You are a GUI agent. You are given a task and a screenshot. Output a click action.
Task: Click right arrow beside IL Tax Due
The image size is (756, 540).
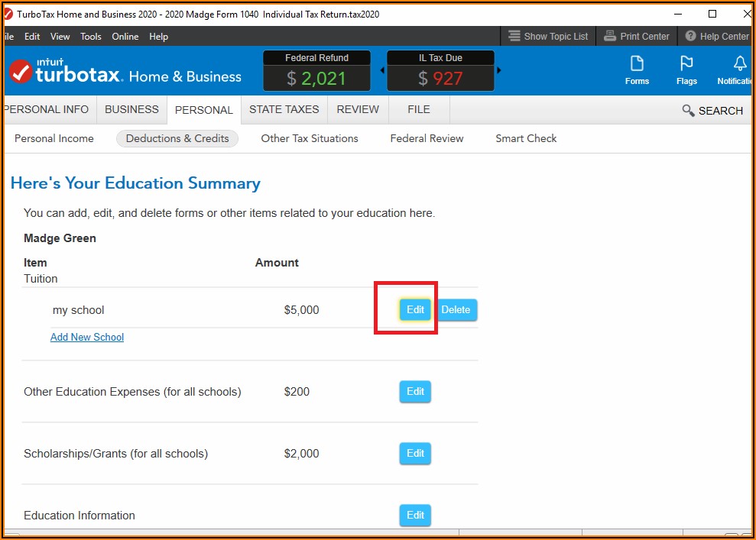499,70
